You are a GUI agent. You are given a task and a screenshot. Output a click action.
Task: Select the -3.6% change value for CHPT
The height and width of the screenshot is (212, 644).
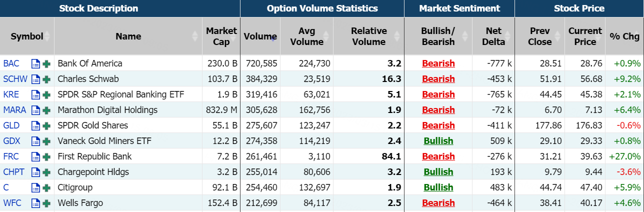(x=628, y=172)
